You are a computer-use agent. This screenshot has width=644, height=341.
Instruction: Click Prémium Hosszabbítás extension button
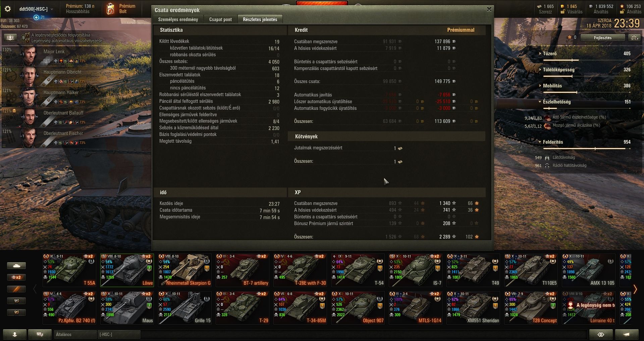click(x=80, y=9)
